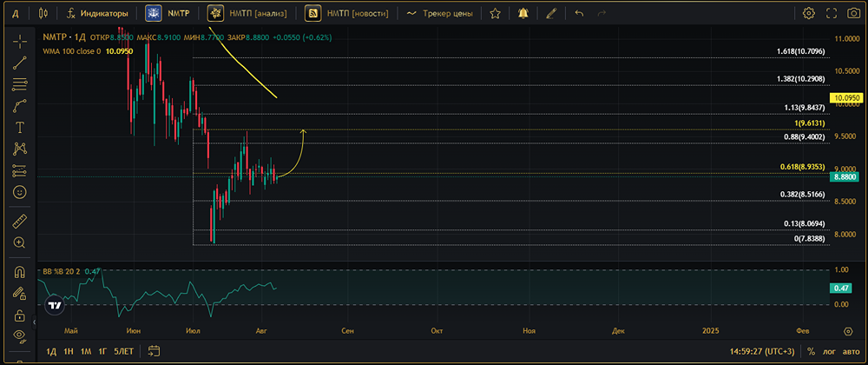Open the price alert bell icon
Image resolution: width=868 pixels, height=365 pixels.
click(523, 13)
